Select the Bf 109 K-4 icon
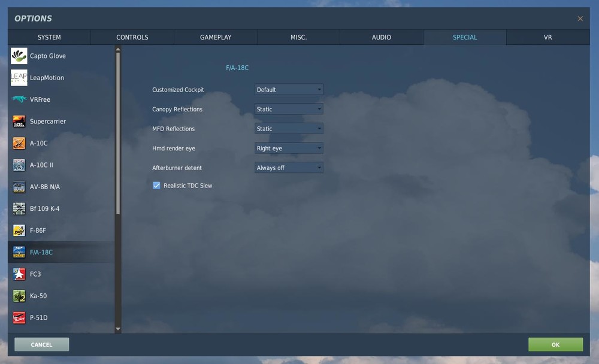Viewport: 599px width, 364px height. point(19,208)
